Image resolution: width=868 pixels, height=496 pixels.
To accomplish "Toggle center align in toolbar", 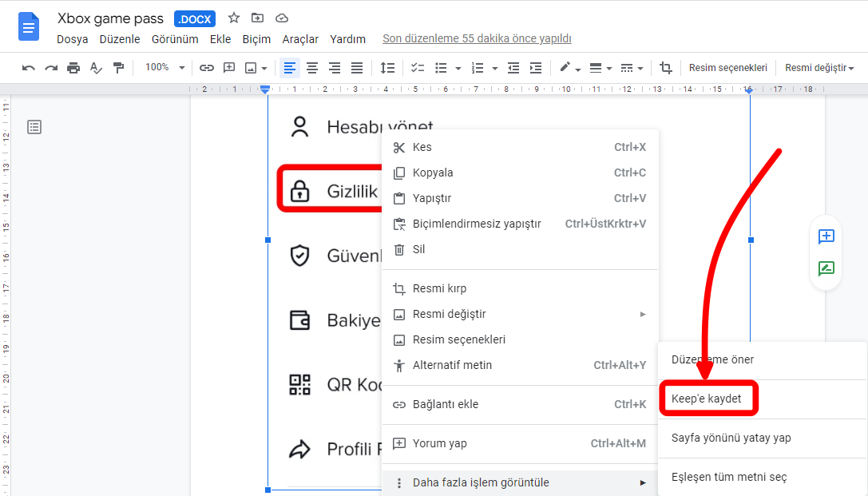I will (x=312, y=68).
